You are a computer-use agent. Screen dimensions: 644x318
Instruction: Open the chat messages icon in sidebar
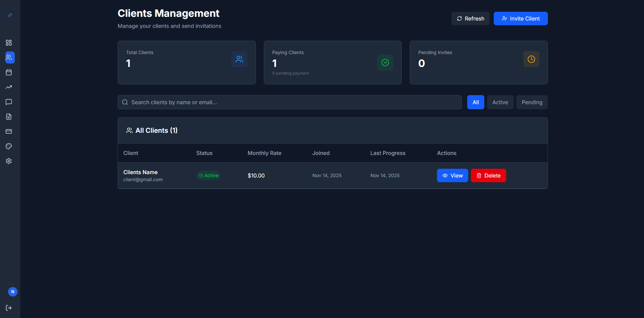coord(9,102)
